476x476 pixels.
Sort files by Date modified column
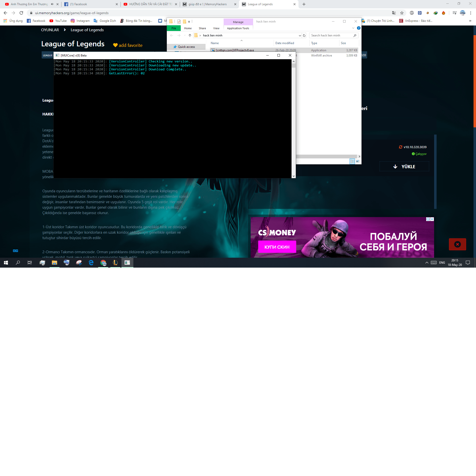[x=285, y=43]
